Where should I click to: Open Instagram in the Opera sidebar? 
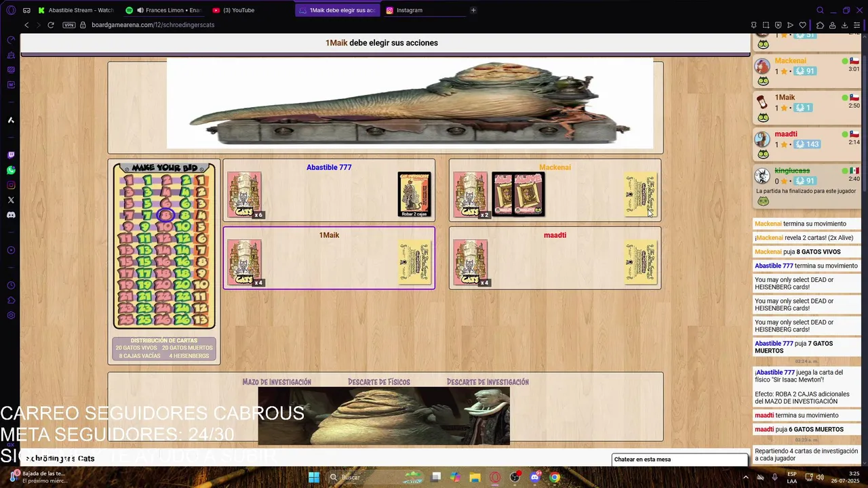point(11,185)
